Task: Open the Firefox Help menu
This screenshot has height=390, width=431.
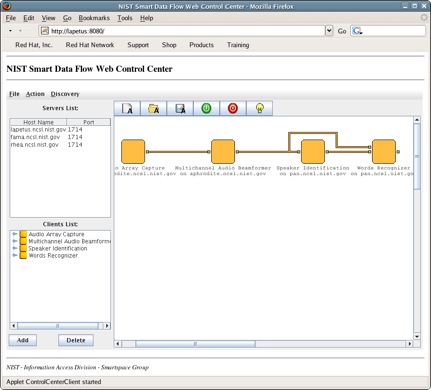Action: point(146,18)
